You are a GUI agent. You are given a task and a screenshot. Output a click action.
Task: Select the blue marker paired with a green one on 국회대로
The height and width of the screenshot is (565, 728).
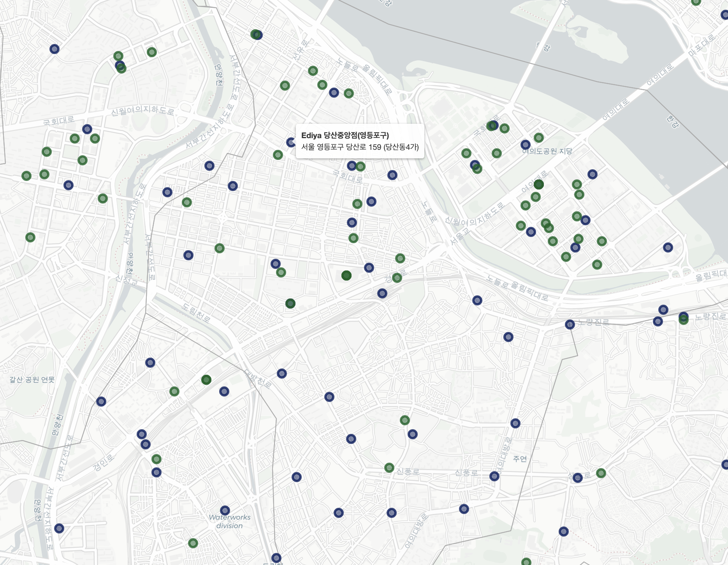click(352, 166)
